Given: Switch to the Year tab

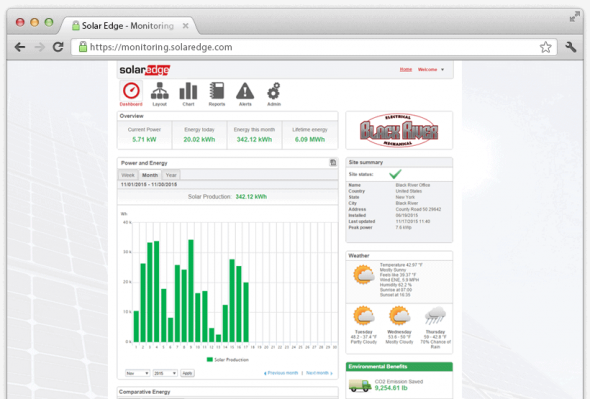Looking at the screenshot, I should (171, 175).
